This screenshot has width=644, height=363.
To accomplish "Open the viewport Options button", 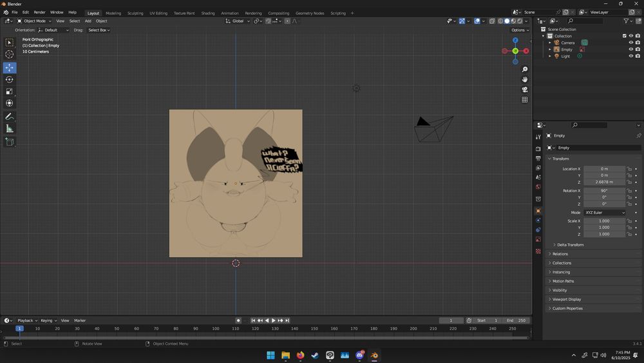I will 520,30.
